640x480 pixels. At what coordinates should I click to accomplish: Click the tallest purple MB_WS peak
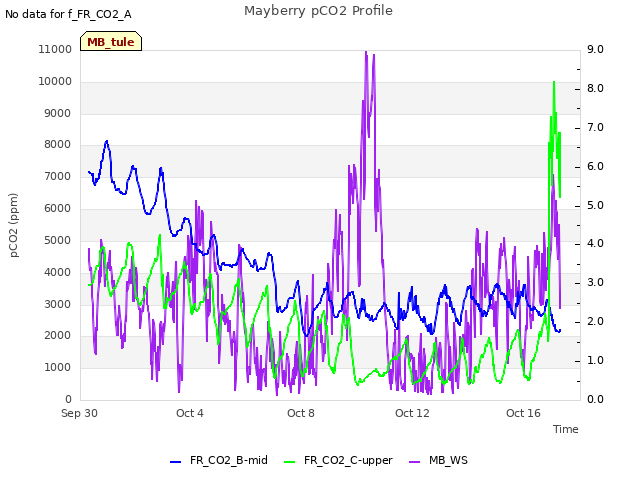click(x=366, y=52)
